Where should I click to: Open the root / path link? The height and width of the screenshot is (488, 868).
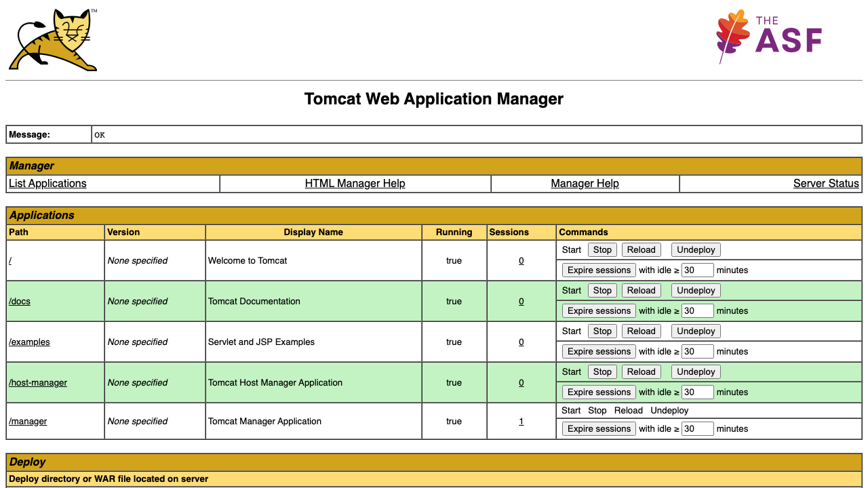(10, 261)
